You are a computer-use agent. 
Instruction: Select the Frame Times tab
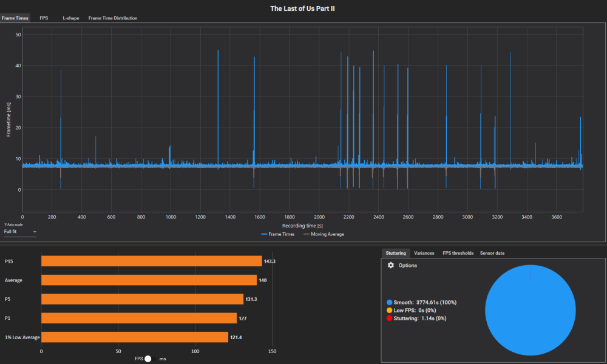(x=15, y=18)
